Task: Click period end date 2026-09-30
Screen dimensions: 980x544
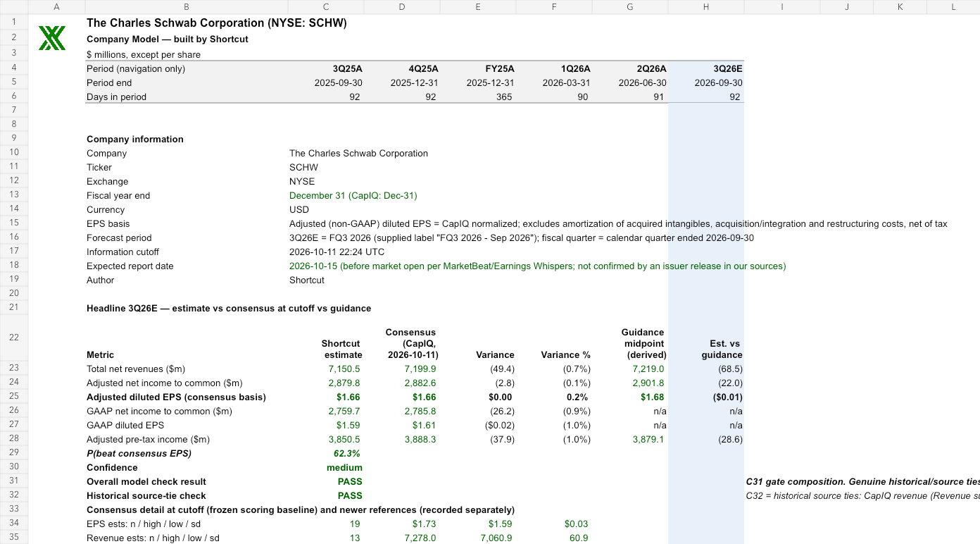Action: click(718, 82)
